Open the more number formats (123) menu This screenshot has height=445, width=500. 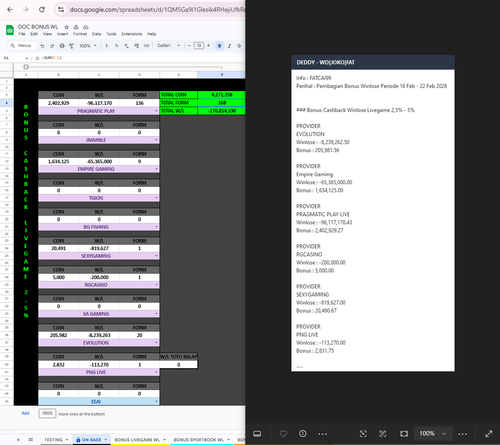pos(146,46)
